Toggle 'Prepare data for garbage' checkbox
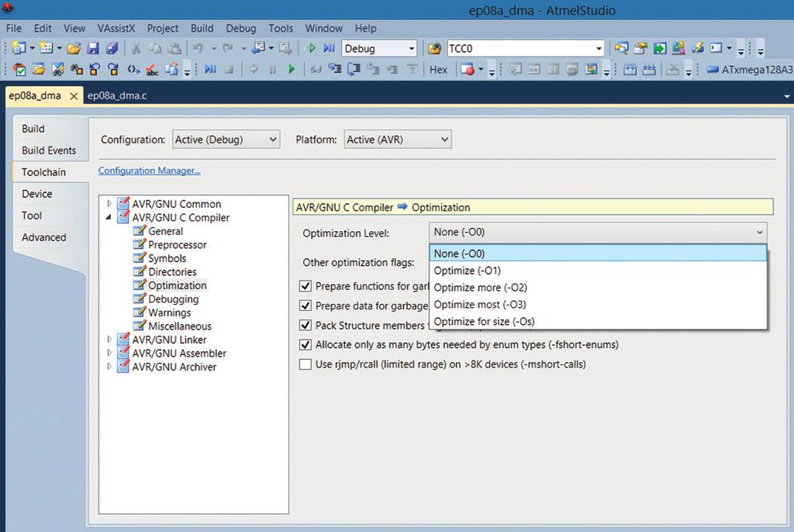Image resolution: width=794 pixels, height=532 pixels. [306, 306]
